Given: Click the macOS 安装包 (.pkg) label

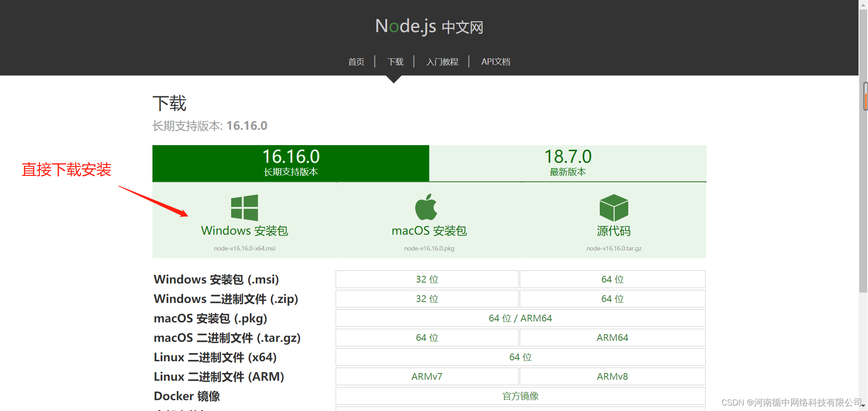Looking at the screenshot, I should (210, 318).
